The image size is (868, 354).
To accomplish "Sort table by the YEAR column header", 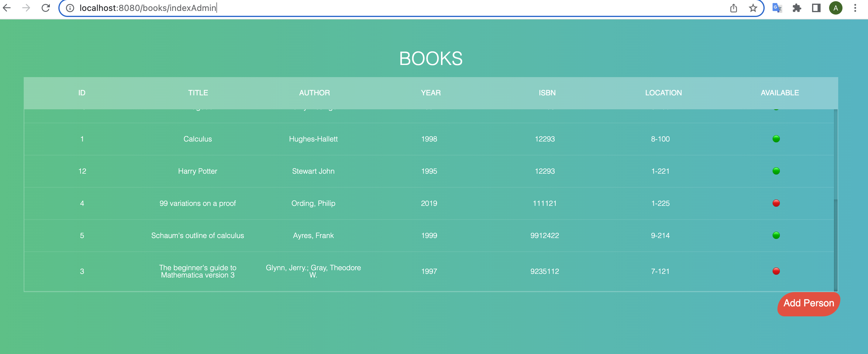I will 430,93.
